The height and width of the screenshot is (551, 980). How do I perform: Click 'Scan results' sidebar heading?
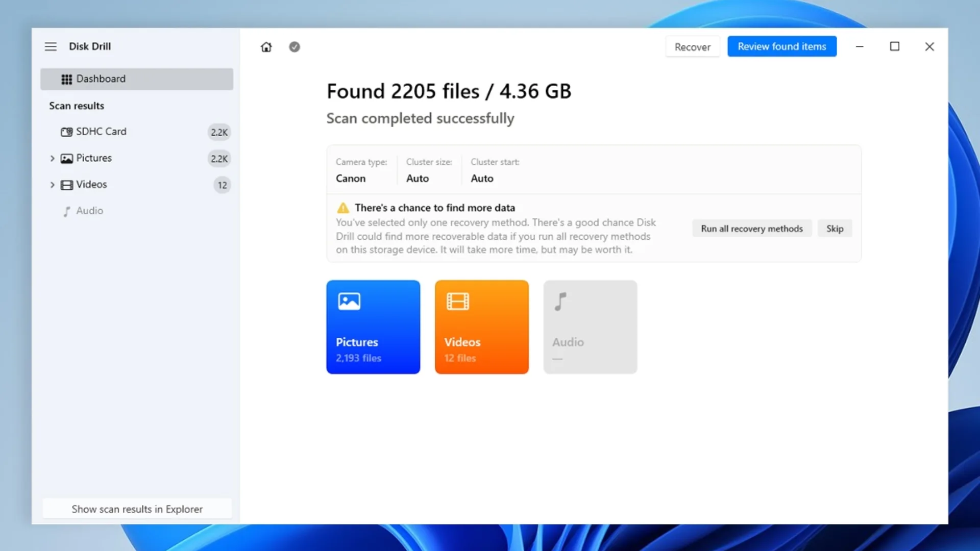77,106
